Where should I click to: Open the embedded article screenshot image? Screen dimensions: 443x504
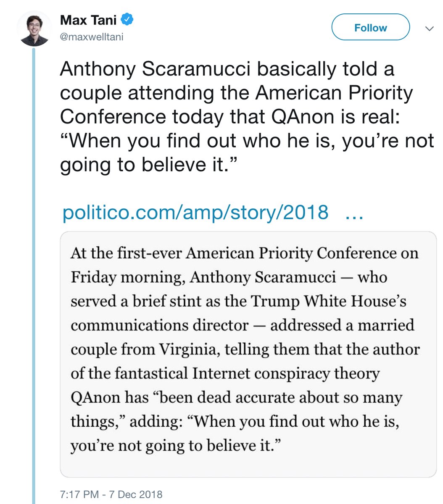coord(248,354)
